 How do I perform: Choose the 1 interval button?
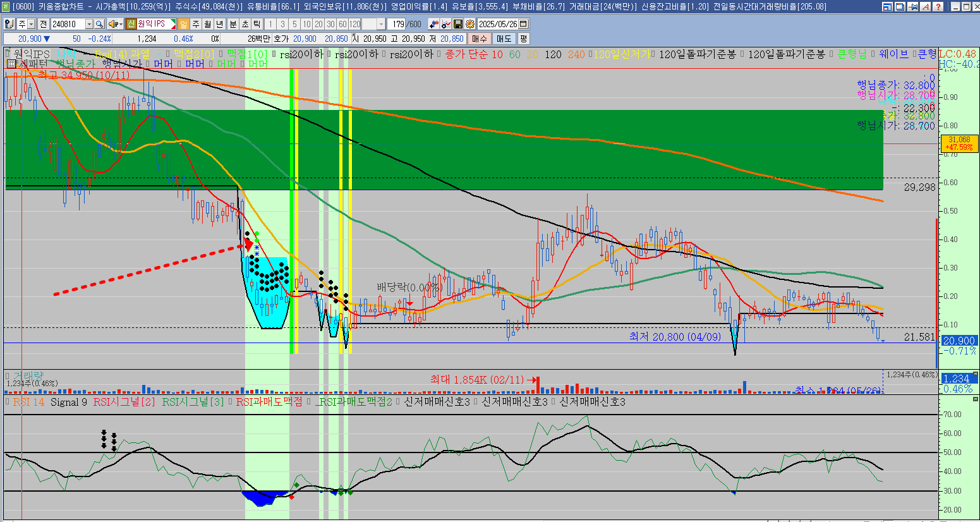270,24
